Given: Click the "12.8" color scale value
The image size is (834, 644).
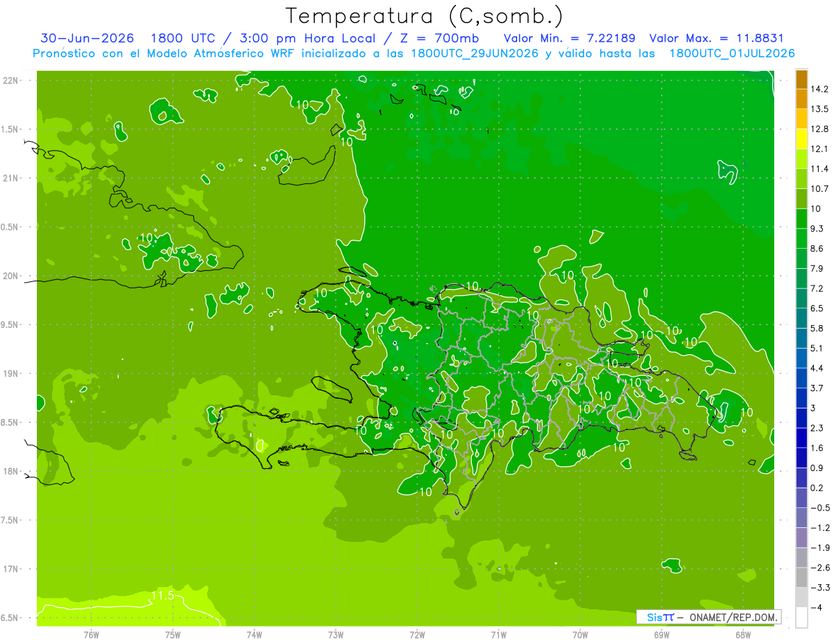Looking at the screenshot, I should click(x=819, y=129).
